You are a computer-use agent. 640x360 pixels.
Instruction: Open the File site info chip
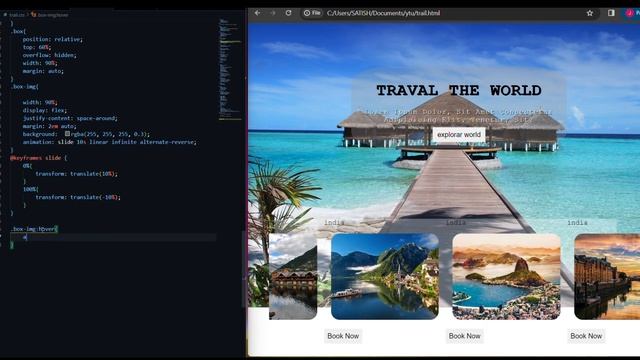click(312, 13)
